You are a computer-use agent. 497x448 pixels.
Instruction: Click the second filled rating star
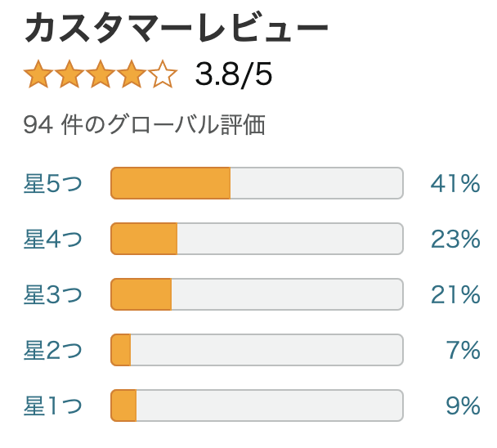click(x=69, y=74)
